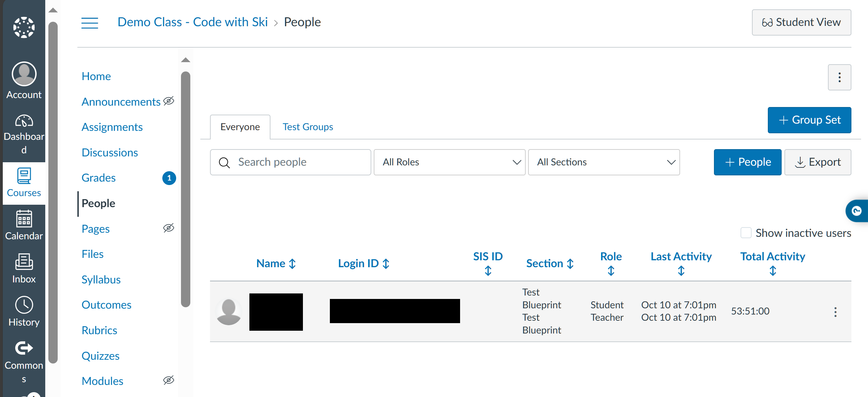The height and width of the screenshot is (397, 868).
Task: Toggle visibility icon next to Announcements
Action: tap(168, 101)
